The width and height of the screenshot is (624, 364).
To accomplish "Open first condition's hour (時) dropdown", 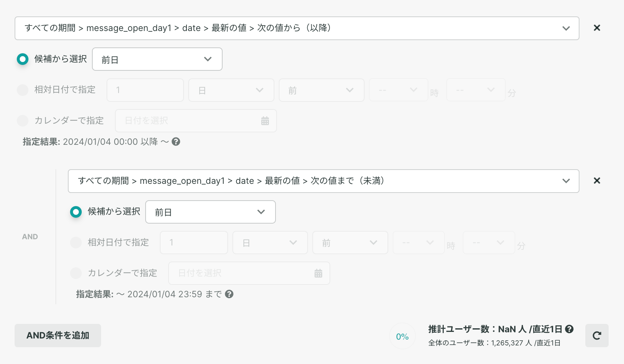I will (x=398, y=90).
